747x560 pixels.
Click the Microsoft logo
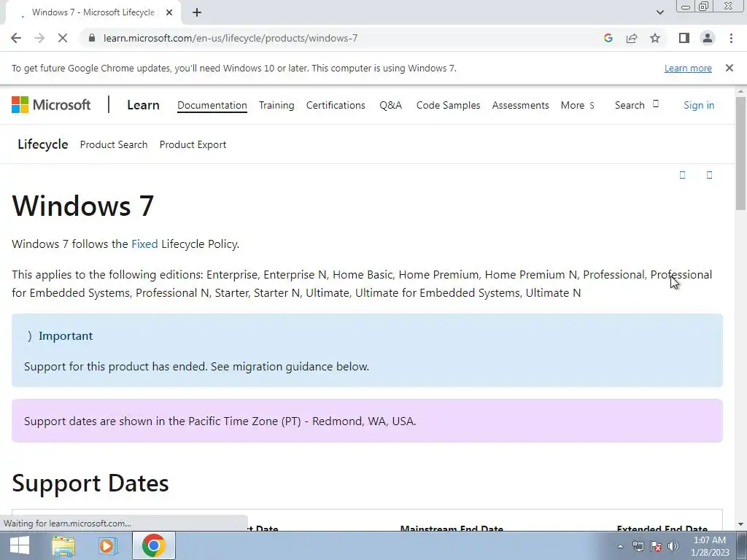click(x=51, y=105)
